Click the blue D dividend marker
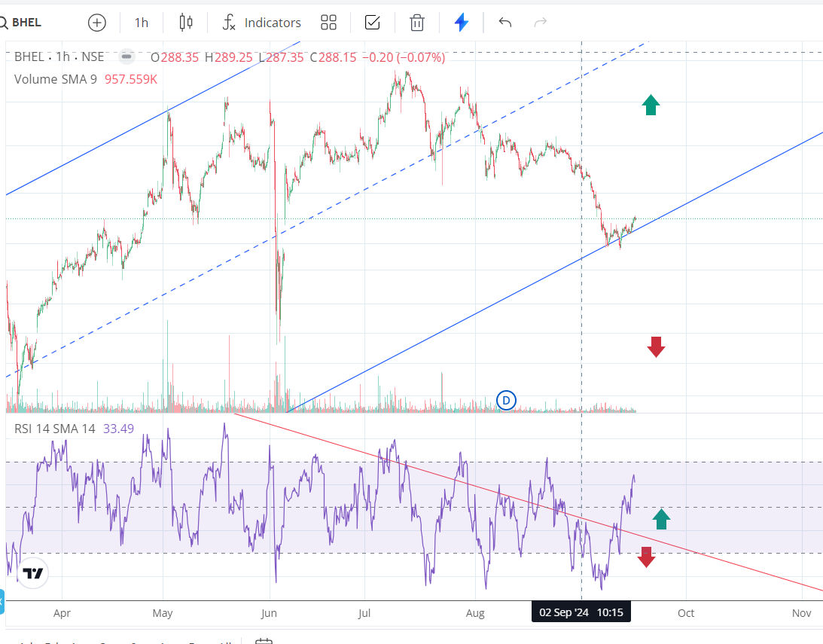The width and height of the screenshot is (823, 644). click(x=506, y=401)
